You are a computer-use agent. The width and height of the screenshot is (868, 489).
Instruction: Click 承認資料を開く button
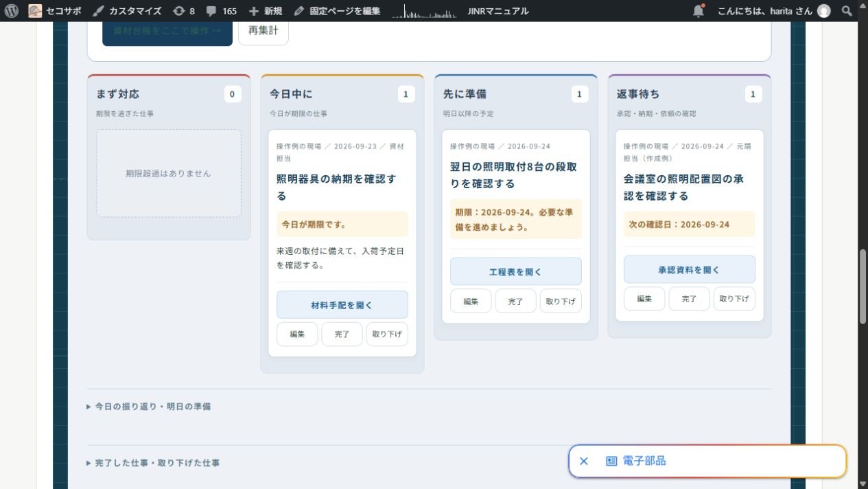[690, 270]
